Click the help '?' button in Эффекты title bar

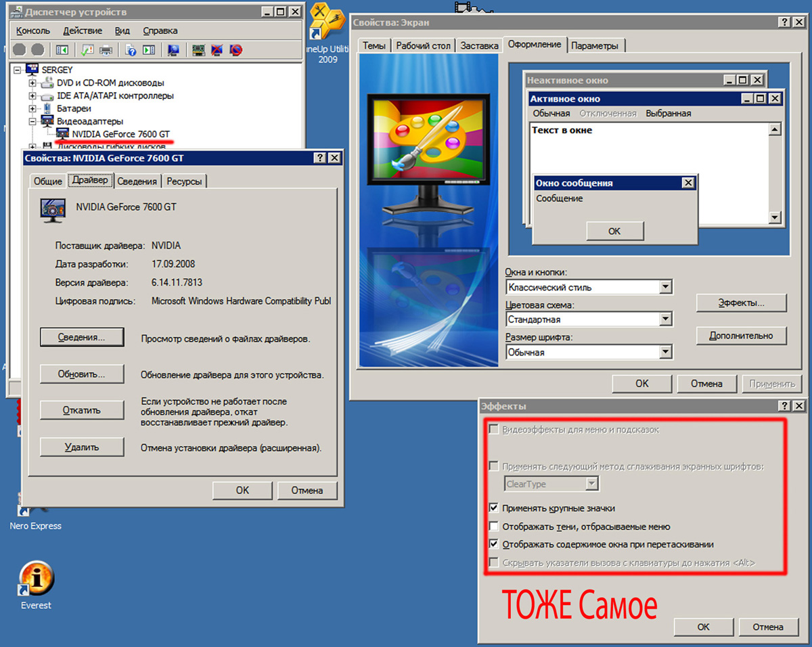tap(785, 406)
